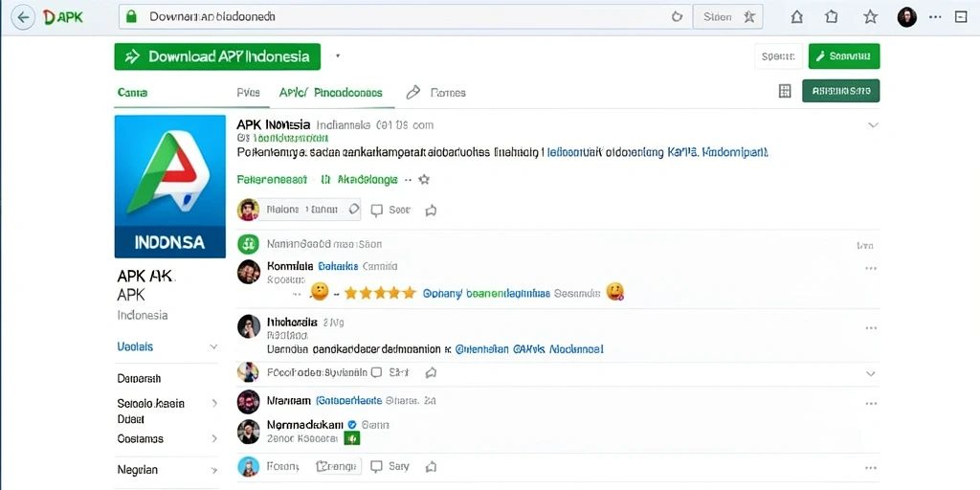Image resolution: width=980 pixels, height=490 pixels.
Task: Click the Kommlala user avatar
Action: (249, 272)
